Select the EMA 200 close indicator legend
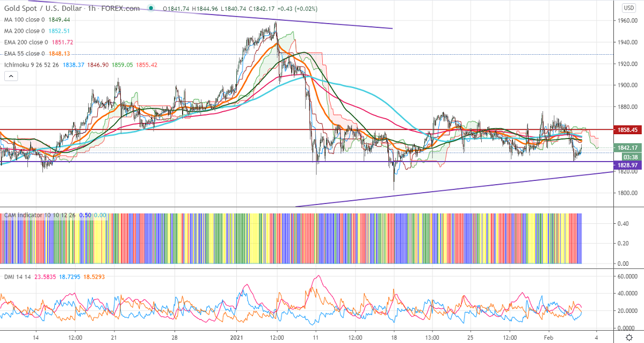644x343 pixels. [x=26, y=42]
